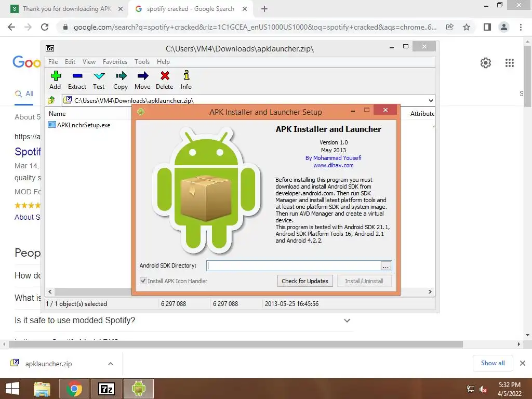Open Chrome three-dot menu
532x399 pixels.
[x=521, y=27]
